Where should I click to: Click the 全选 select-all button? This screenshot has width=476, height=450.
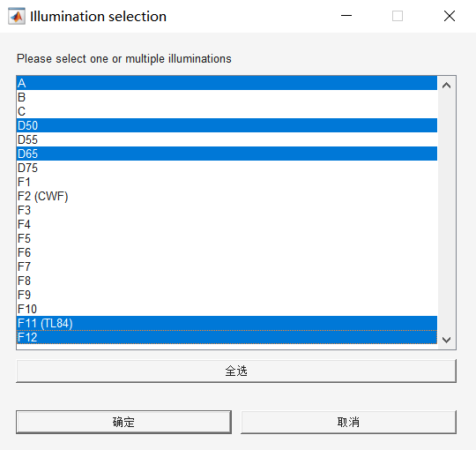(x=236, y=371)
